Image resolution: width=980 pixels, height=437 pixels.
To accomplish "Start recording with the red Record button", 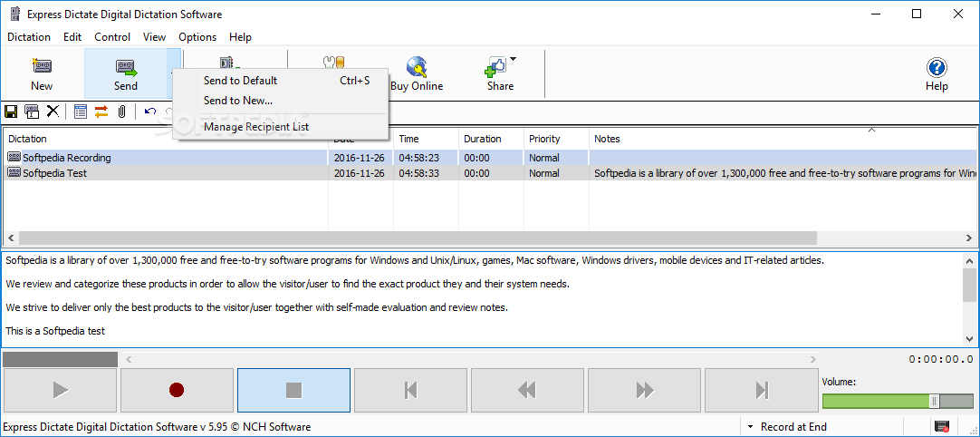I will pyautogui.click(x=177, y=391).
